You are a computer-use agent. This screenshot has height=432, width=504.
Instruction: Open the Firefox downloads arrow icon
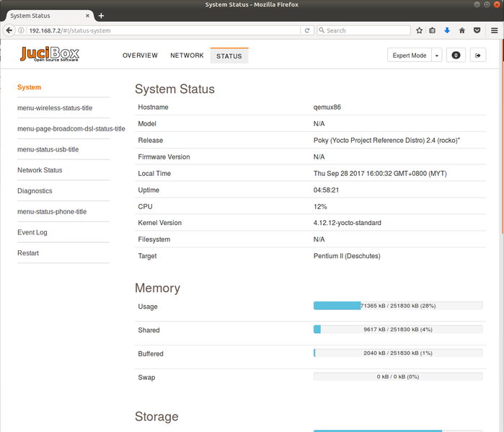(447, 30)
